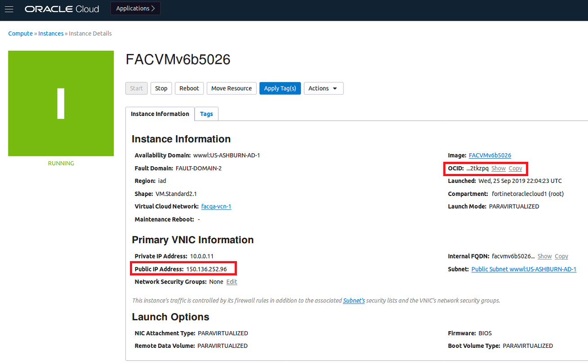This screenshot has width=588, height=364.
Task: Navigate to Instances via breadcrumb
Action: [51, 33]
